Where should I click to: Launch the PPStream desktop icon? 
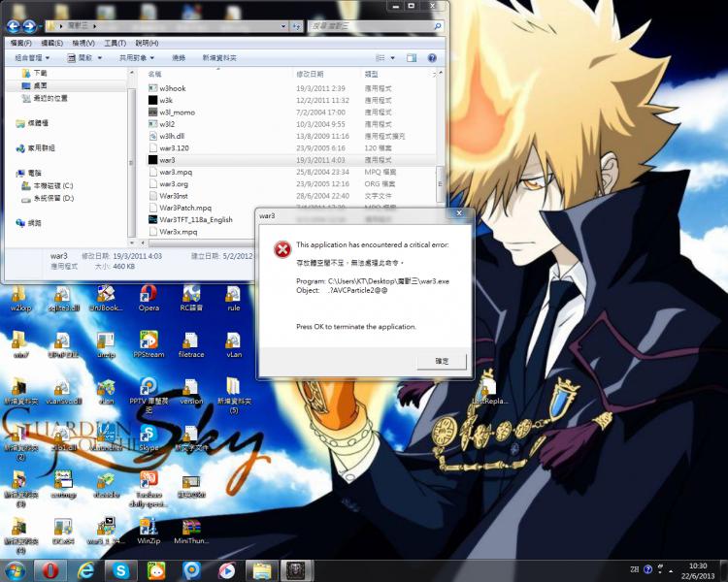pos(148,342)
